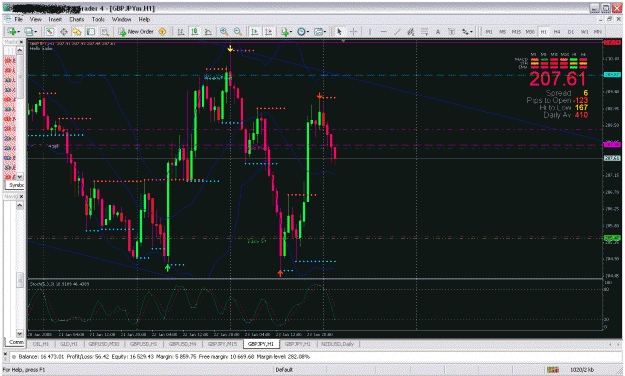Viewport: 625px width, 376px height.
Task: Click the 1020/2 kb connection status
Action: [582, 370]
